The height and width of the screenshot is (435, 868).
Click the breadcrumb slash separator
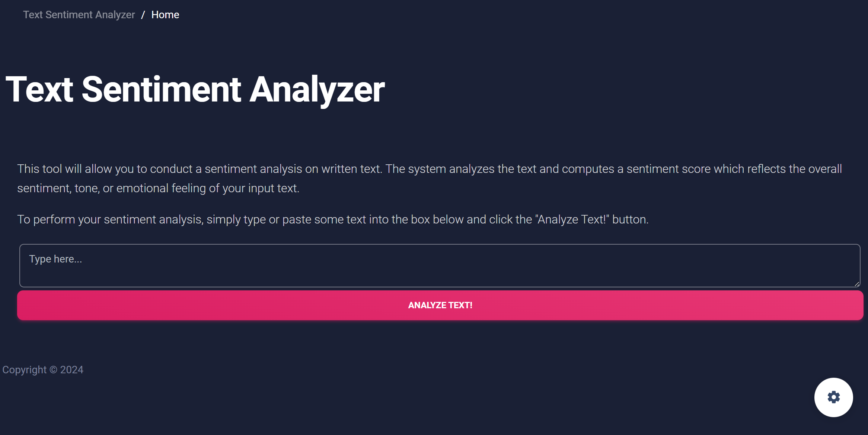[143, 15]
